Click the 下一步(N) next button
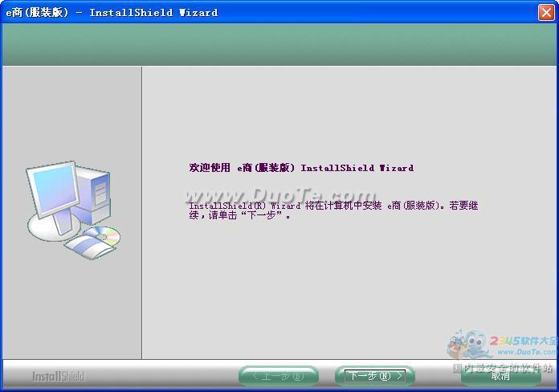The width and height of the screenshot is (559, 392). [x=375, y=376]
